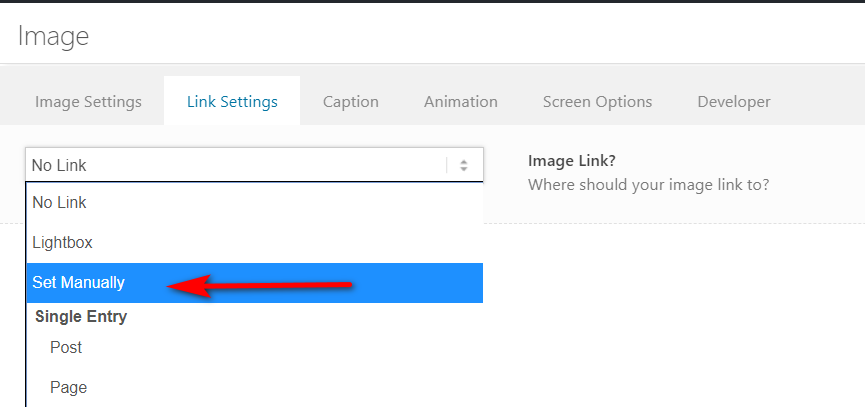Select the Lightbox option
Viewport: 865px width, 407px height.
coord(255,243)
